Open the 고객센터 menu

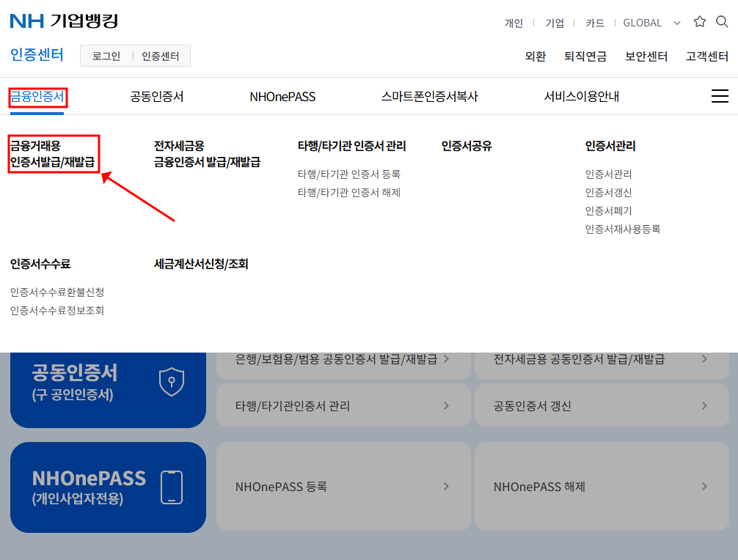706,56
